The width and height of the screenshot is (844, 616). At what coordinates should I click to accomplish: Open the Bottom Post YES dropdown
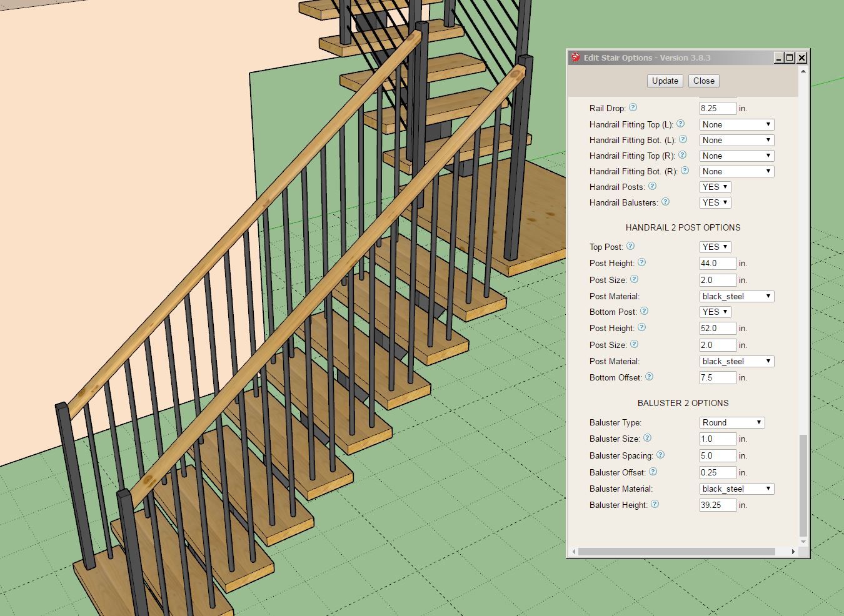tap(715, 312)
